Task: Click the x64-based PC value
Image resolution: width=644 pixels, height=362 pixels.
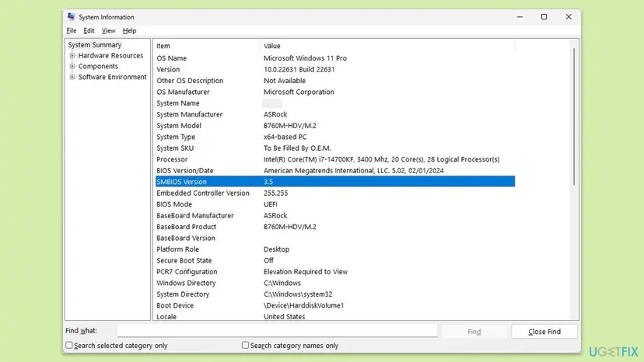Action: pyautogui.click(x=285, y=137)
